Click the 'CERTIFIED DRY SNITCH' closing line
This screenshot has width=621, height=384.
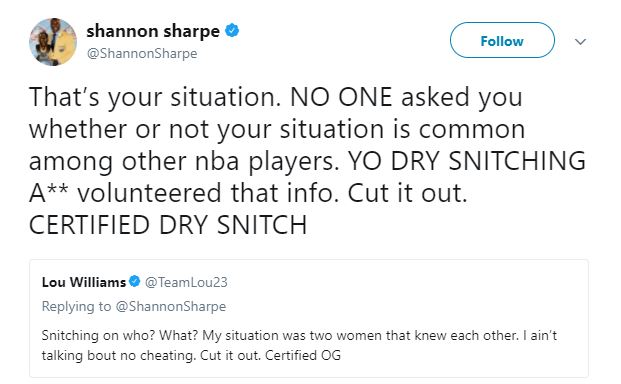(x=168, y=225)
